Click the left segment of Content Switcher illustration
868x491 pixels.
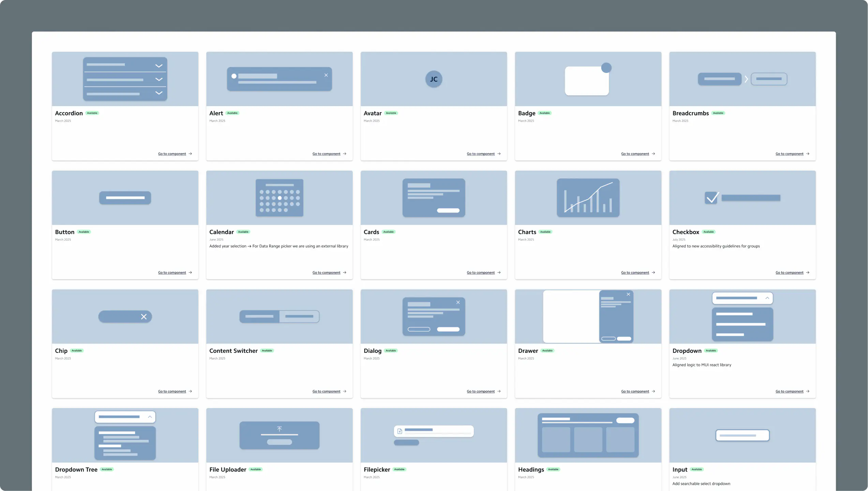[259, 316]
